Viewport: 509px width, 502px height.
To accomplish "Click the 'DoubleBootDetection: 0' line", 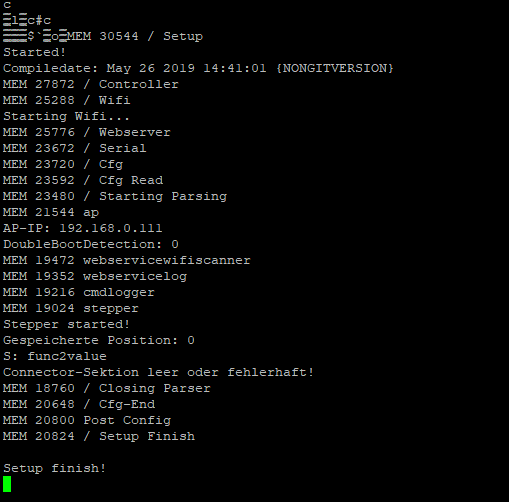I will [x=91, y=244].
